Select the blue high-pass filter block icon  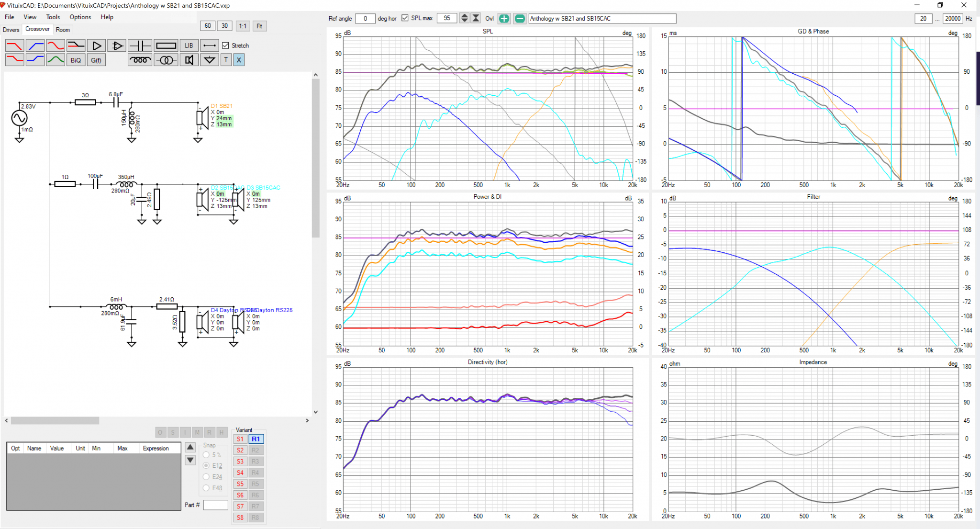(x=35, y=45)
